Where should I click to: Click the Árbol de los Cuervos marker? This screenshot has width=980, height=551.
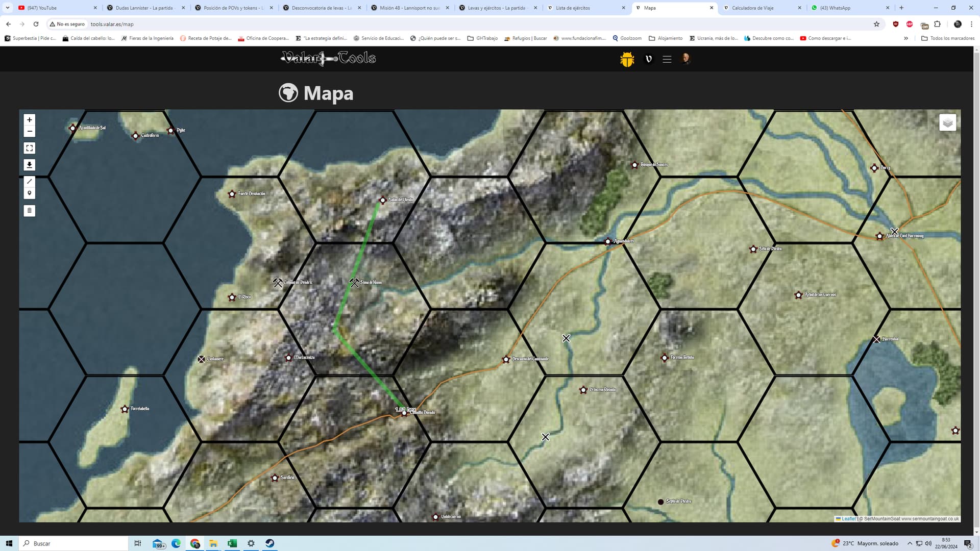pyautogui.click(x=798, y=295)
